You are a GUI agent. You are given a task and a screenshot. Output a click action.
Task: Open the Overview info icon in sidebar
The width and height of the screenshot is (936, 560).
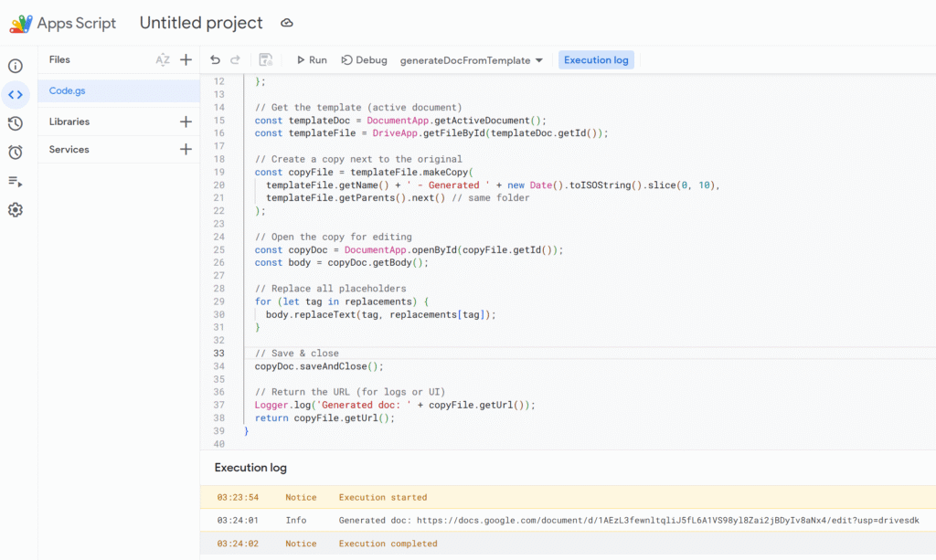point(16,66)
